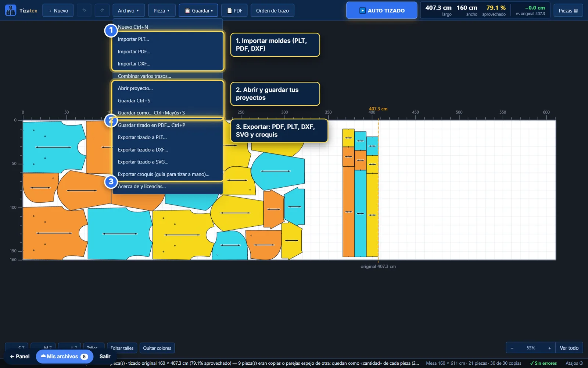The width and height of the screenshot is (588, 368).
Task: Redo the last action
Action: (102, 10)
